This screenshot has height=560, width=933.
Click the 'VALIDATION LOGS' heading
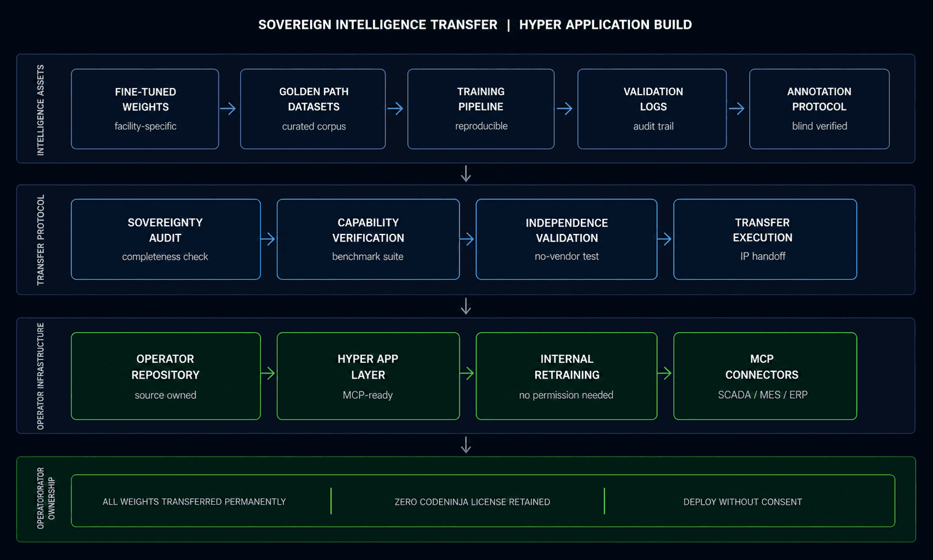(x=653, y=99)
